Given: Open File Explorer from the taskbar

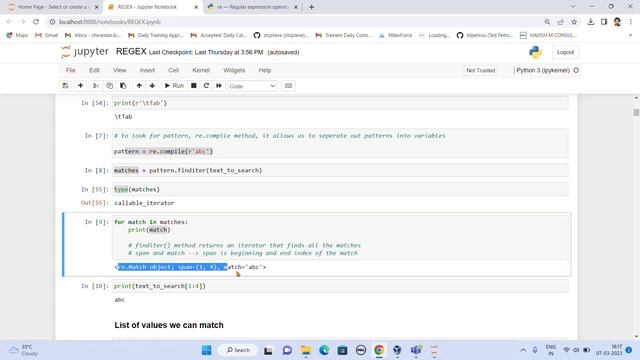Looking at the screenshot, I should click(x=306, y=350).
